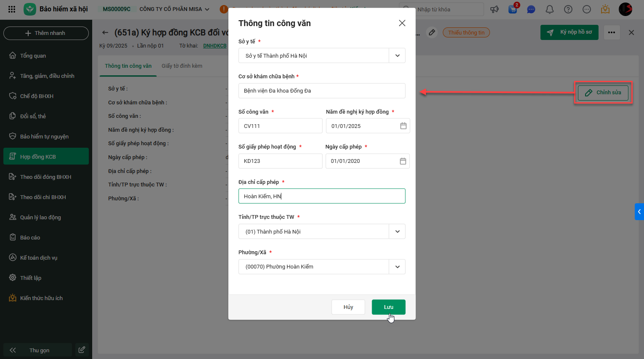The image size is (644, 359).
Task: Expand the Sở y tế dropdown
Action: point(397,56)
